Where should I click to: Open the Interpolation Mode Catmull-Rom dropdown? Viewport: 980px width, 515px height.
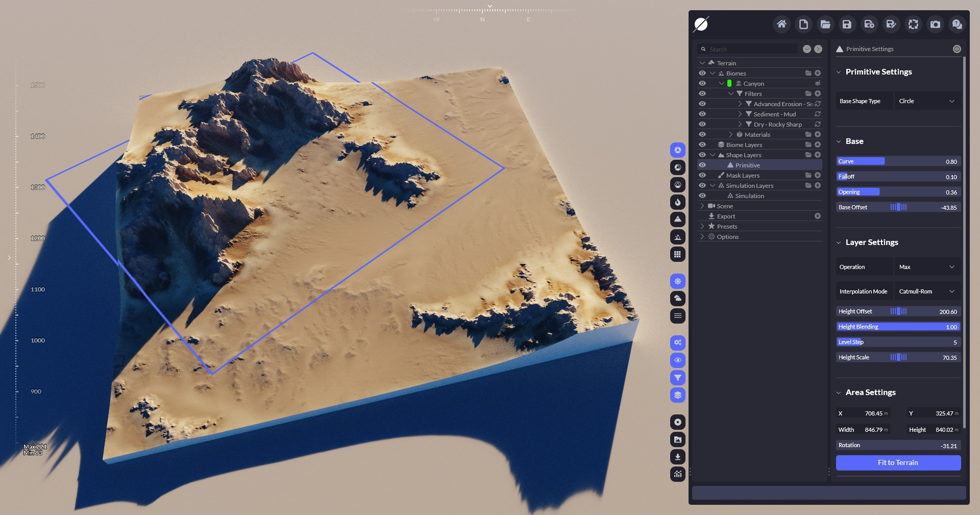926,291
